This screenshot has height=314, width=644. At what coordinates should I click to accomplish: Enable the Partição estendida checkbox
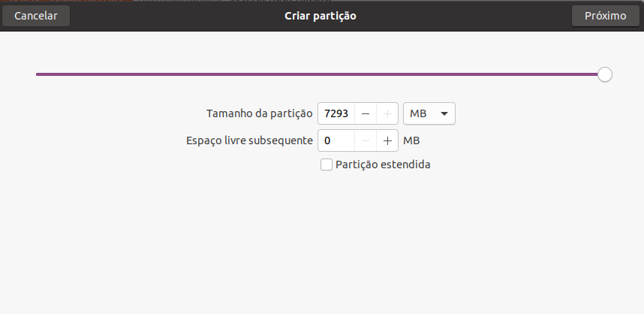327,165
